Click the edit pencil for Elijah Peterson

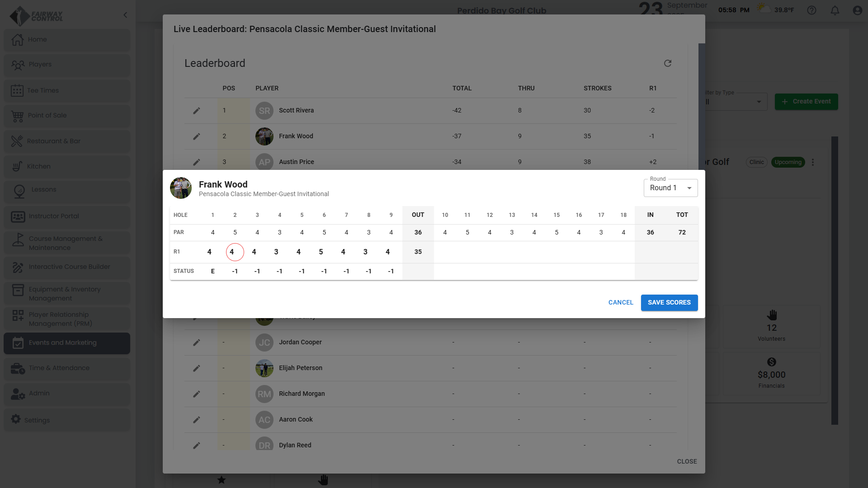pos(197,368)
